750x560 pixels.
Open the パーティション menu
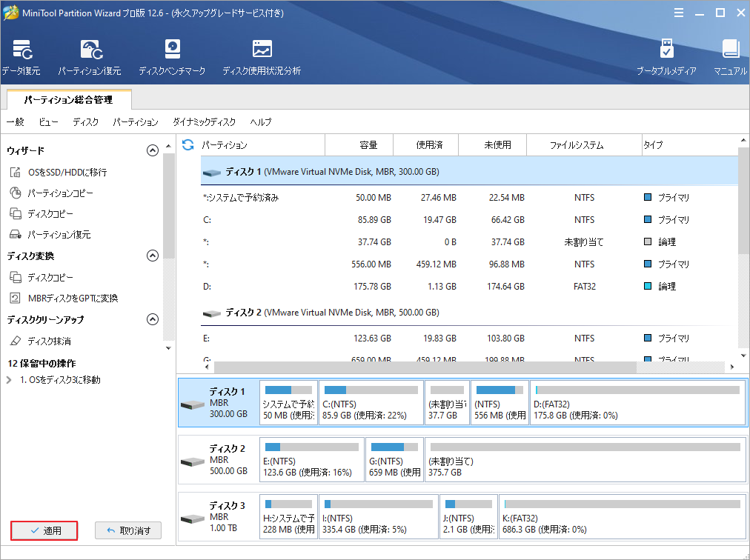[136, 122]
